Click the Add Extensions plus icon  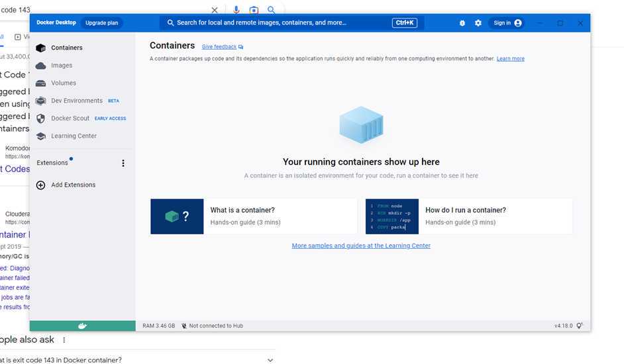(x=40, y=185)
